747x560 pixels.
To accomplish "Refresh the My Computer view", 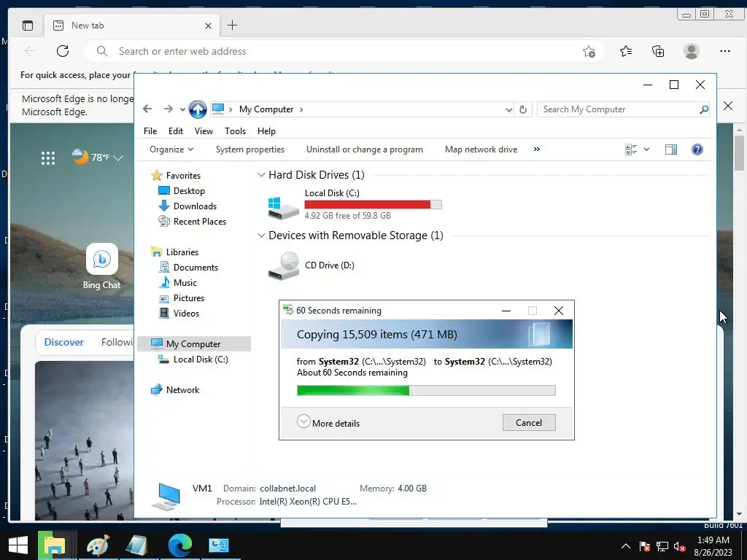I will pyautogui.click(x=523, y=109).
